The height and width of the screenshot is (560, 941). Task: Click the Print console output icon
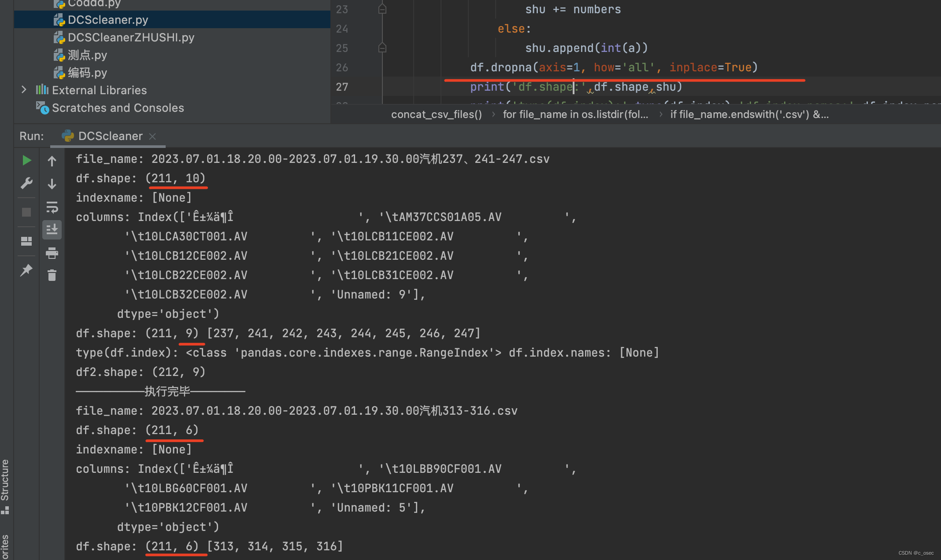point(52,253)
